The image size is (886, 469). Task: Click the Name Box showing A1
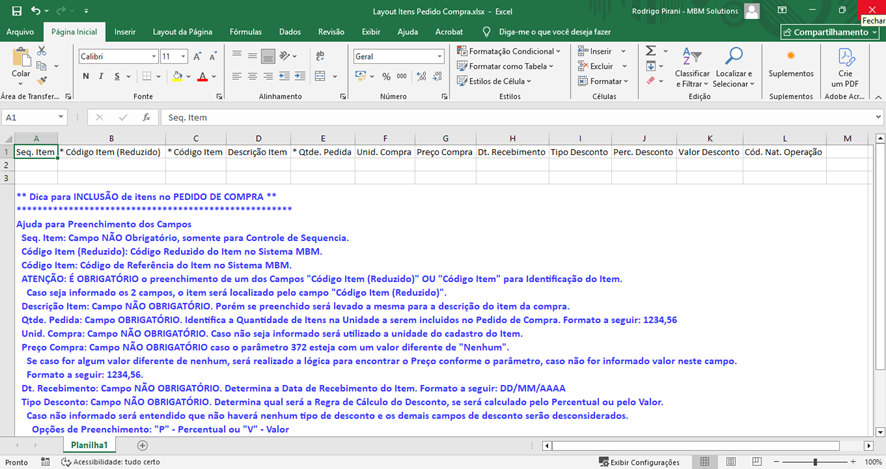[30, 117]
